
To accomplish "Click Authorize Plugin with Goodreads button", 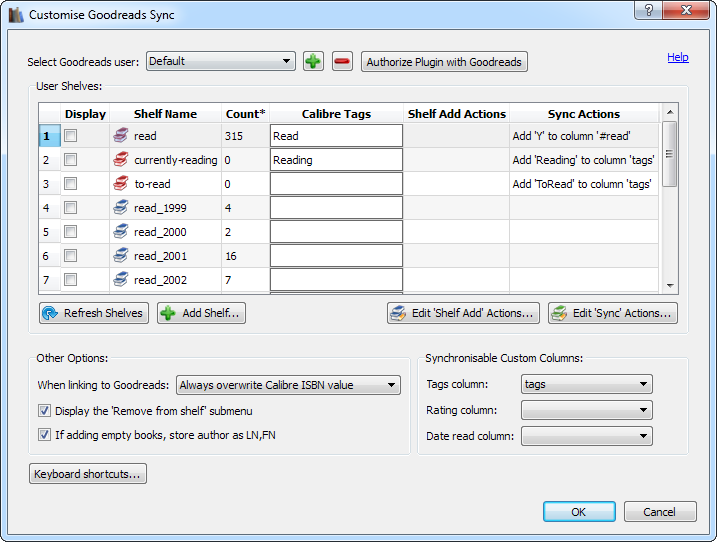I will (x=444, y=62).
